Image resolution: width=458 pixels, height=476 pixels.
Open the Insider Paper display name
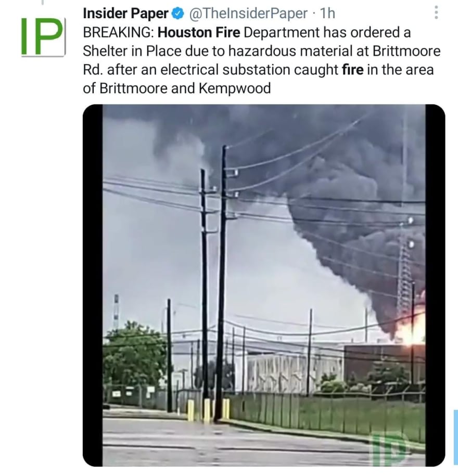[125, 14]
